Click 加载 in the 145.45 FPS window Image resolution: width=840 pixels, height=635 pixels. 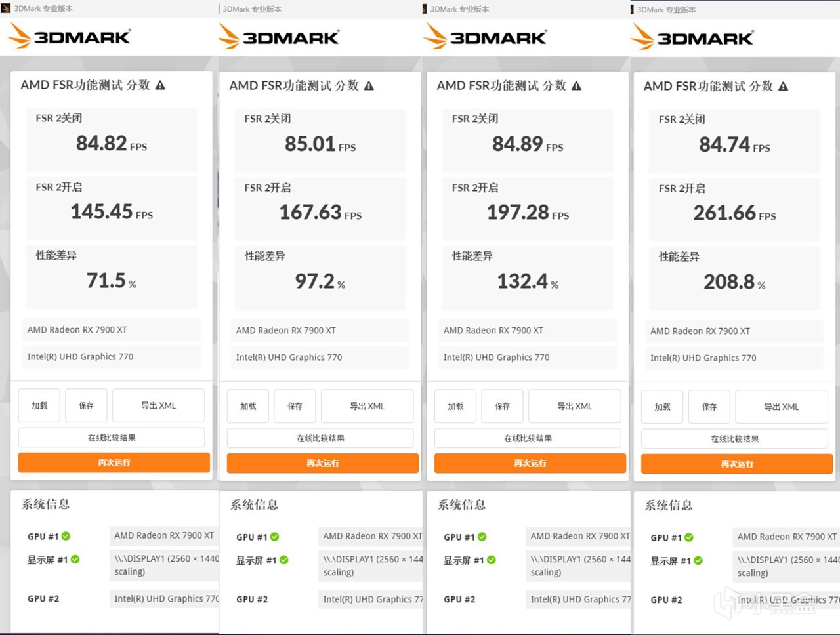pyautogui.click(x=39, y=405)
